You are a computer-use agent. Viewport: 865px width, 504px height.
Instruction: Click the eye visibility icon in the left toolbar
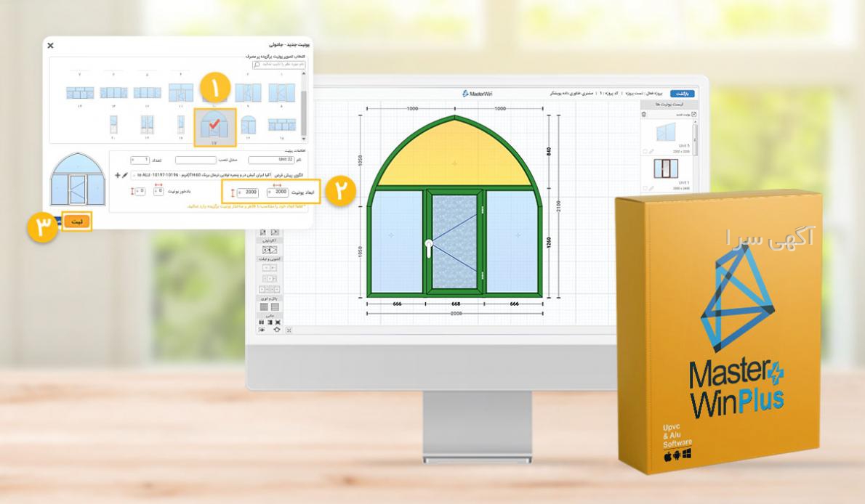pos(262,329)
